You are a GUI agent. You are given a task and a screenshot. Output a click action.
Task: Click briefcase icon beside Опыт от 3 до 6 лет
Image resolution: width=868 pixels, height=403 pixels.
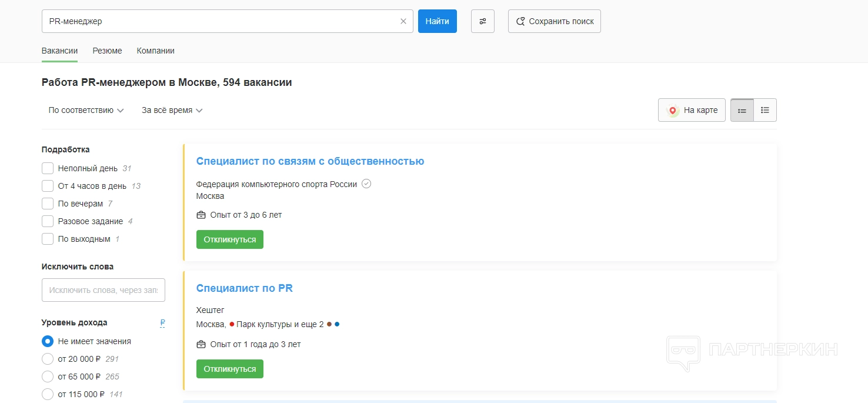201,215
